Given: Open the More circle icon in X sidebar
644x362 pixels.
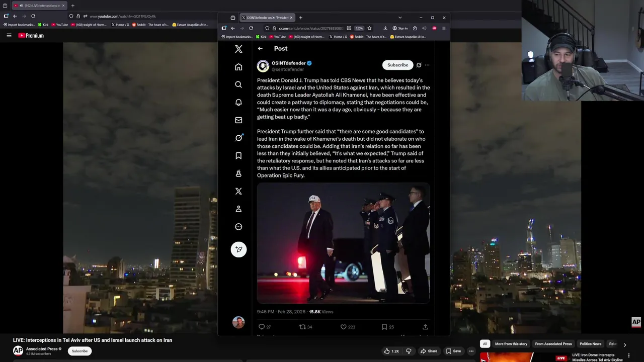Looking at the screenshot, I should click(238, 227).
